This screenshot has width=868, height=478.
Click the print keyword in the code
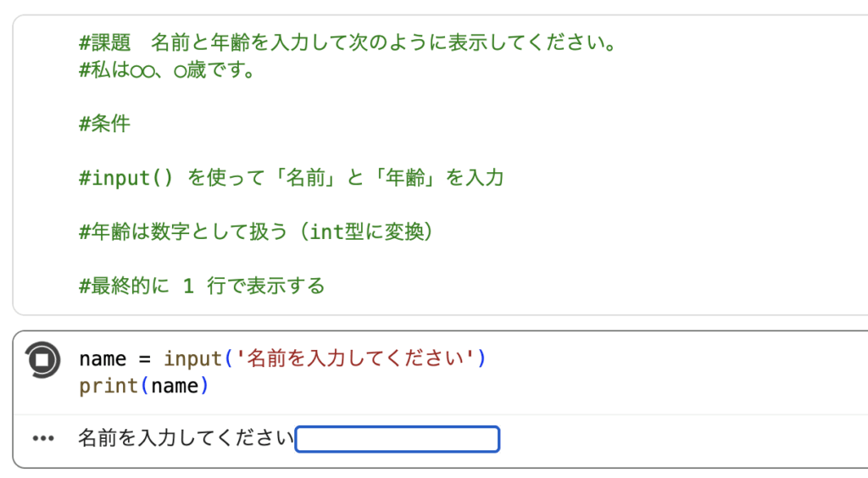click(x=108, y=386)
